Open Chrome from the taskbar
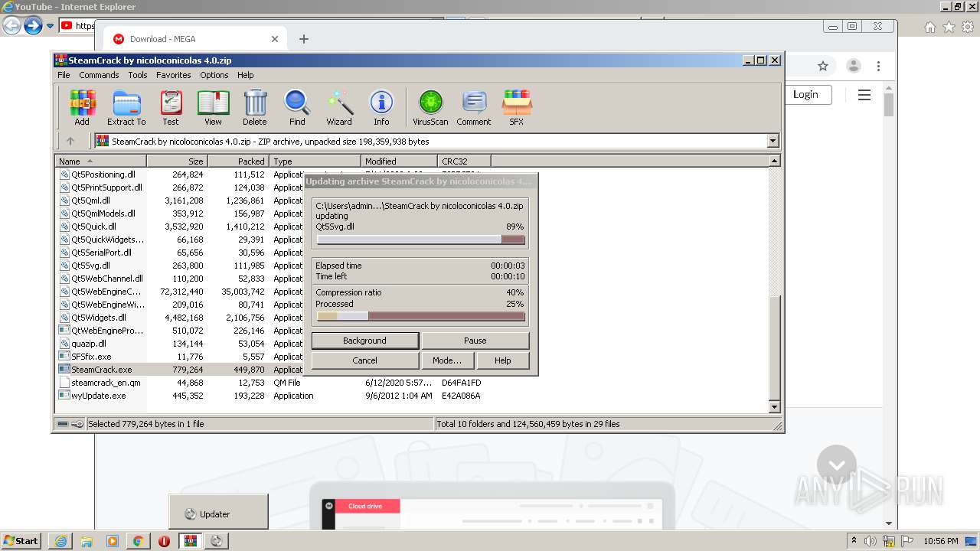The width and height of the screenshot is (980, 551). 138,541
